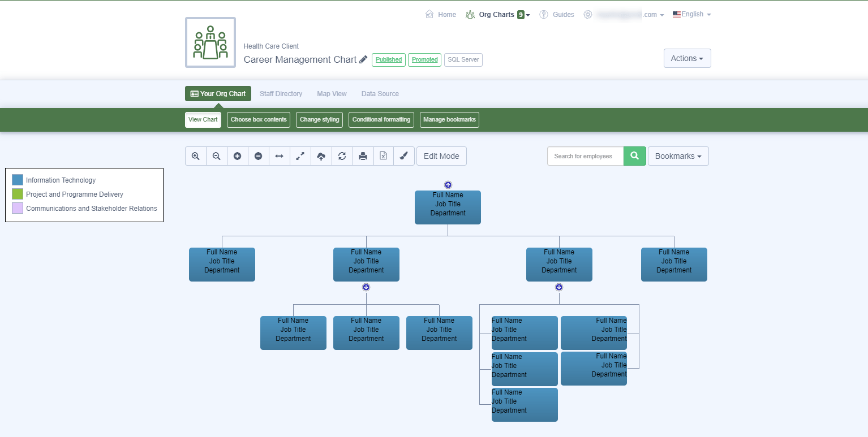Click the Edit Mode button
This screenshot has height=437, width=868.
[x=441, y=156]
